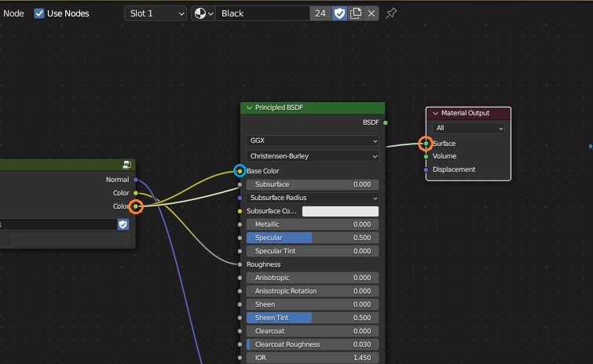The width and height of the screenshot is (593, 364).
Task: Collapse the Principled BSDF node
Action: [x=249, y=107]
